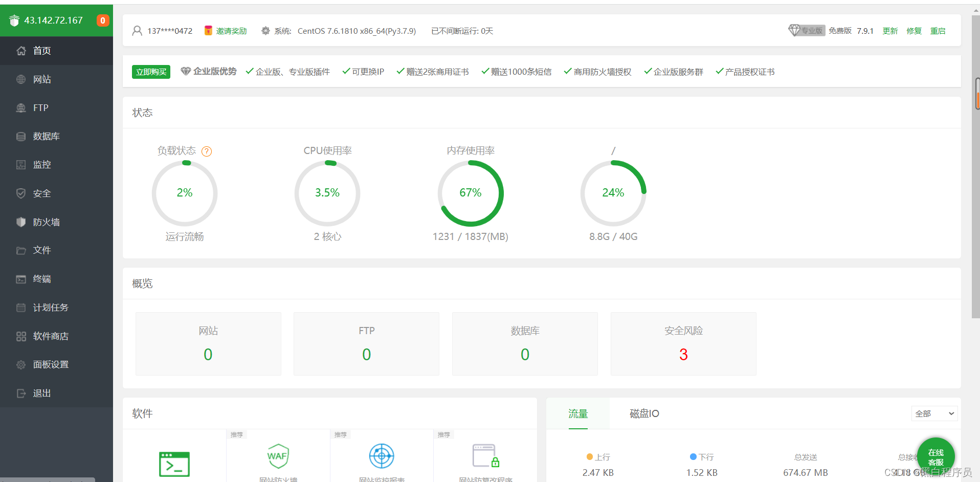Click the 免费版 version label
The width and height of the screenshot is (980, 482).
coord(840,31)
